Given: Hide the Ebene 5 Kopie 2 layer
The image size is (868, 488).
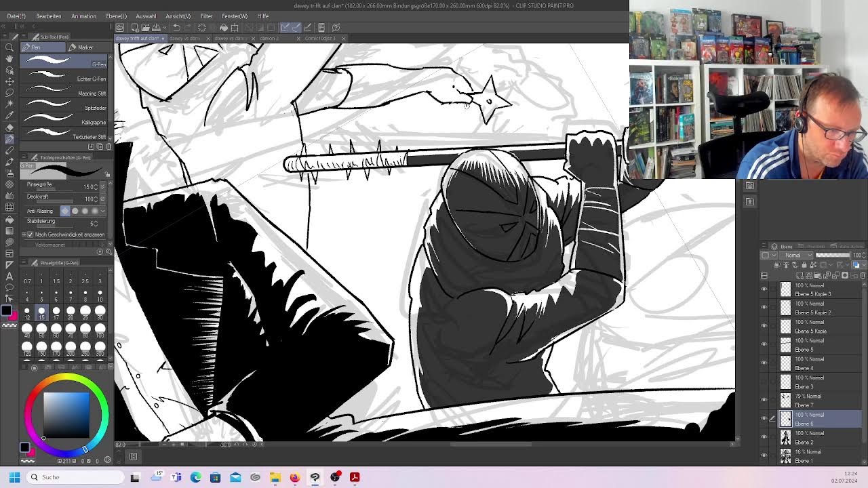Looking at the screenshot, I should coord(764,308).
